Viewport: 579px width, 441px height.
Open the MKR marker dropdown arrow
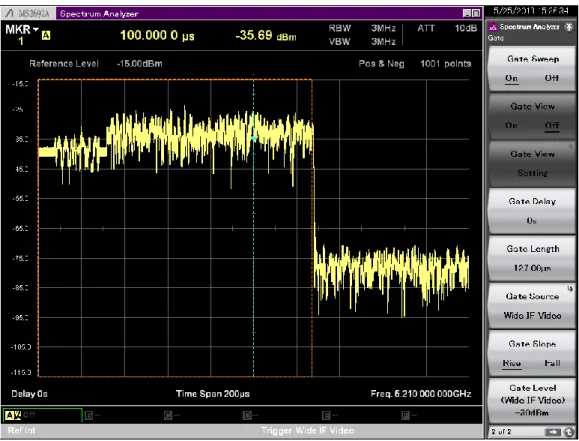[36, 30]
